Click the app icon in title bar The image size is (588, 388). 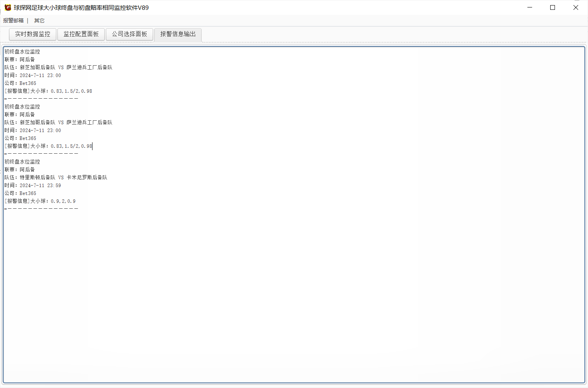pyautogui.click(x=7, y=7)
